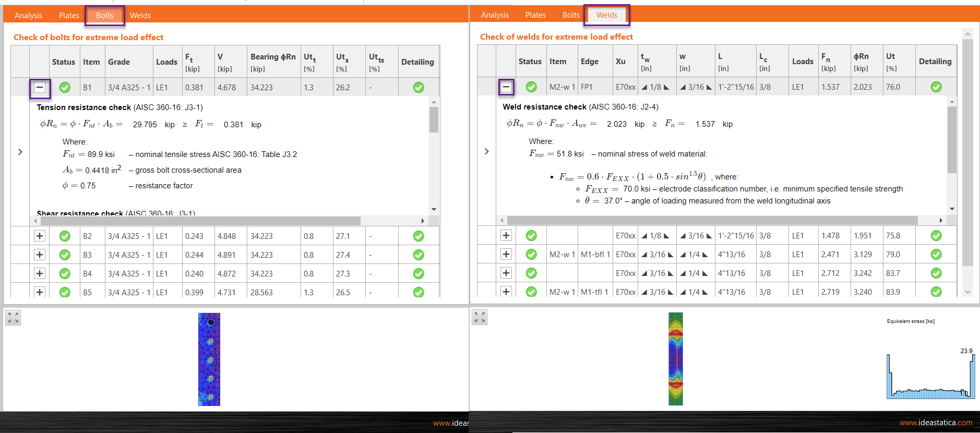Click fullscreen icon in welds preview pane
This screenshot has width=980, height=433.
tap(480, 317)
